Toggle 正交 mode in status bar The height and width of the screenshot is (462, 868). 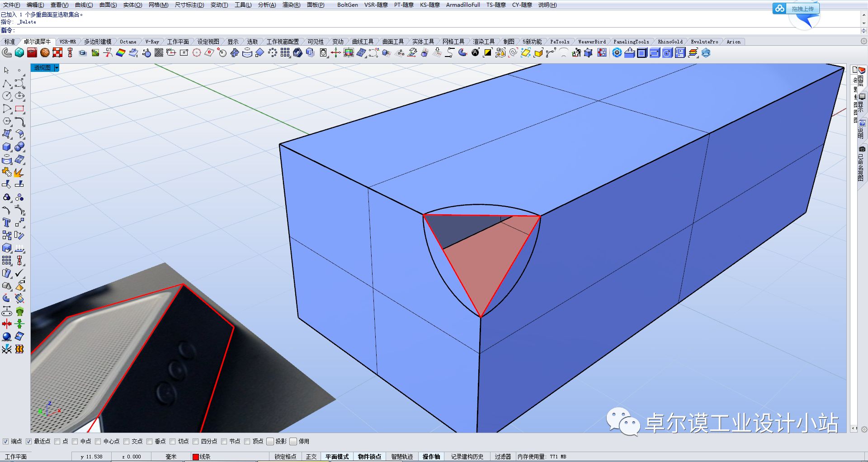(x=311, y=457)
